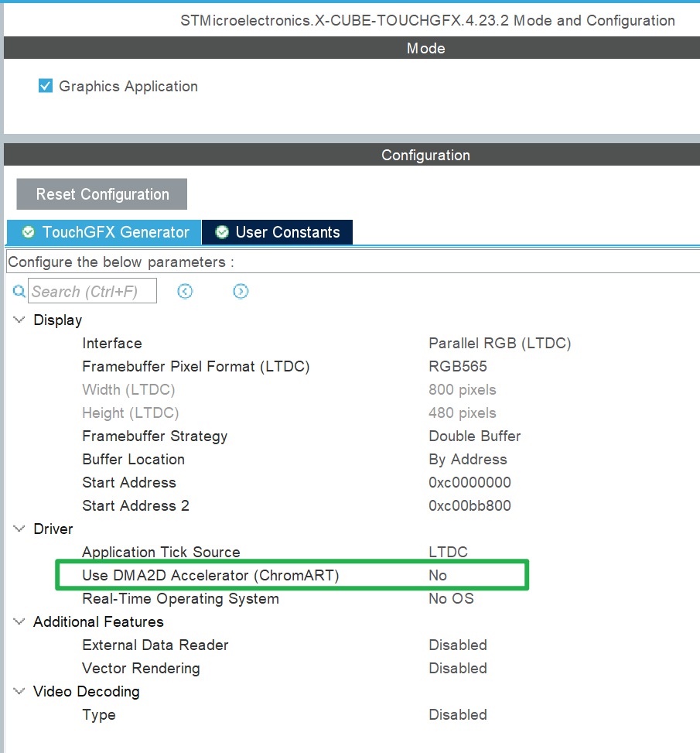Change the DMA2D Accelerator No value

coord(438,575)
